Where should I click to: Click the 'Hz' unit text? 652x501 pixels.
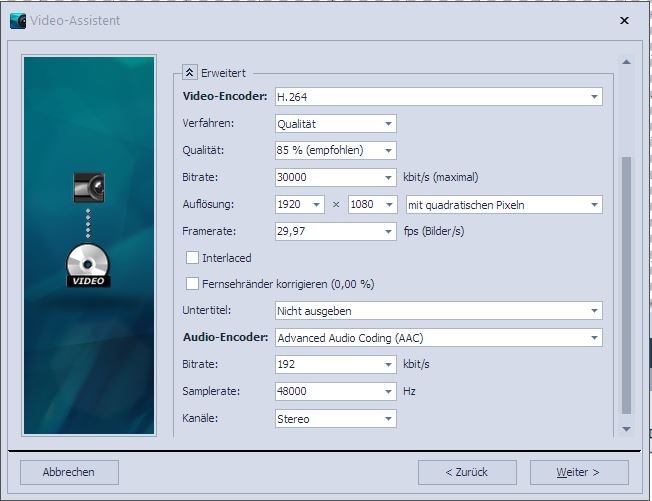point(409,391)
